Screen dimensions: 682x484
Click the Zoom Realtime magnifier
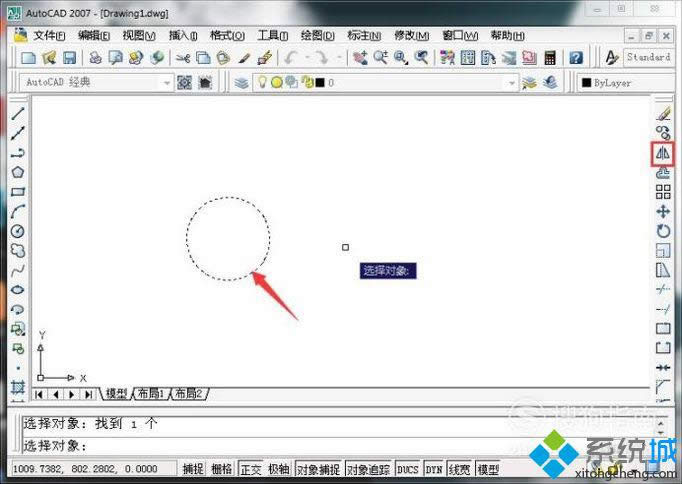(x=381, y=57)
